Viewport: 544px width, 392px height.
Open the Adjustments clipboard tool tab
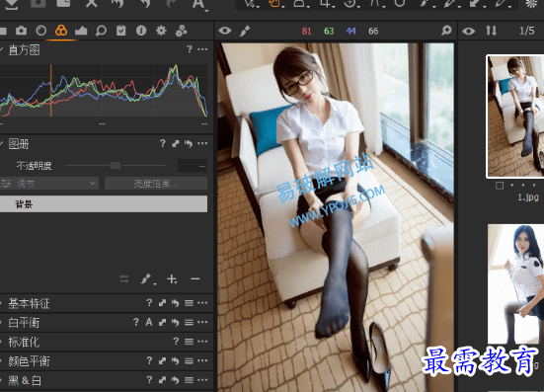(120, 31)
